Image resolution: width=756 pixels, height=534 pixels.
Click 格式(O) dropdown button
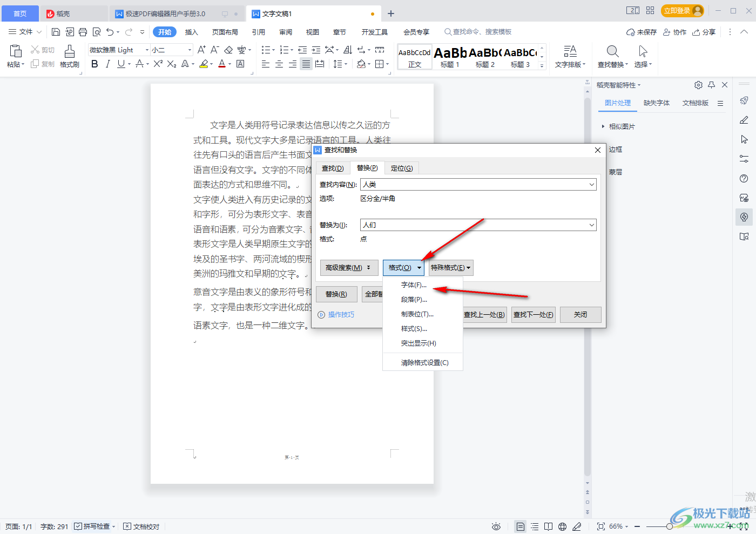[404, 268]
